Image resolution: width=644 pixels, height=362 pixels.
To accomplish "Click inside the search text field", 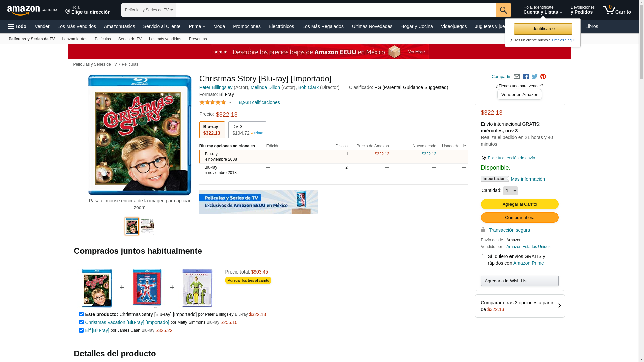I will (x=336, y=10).
